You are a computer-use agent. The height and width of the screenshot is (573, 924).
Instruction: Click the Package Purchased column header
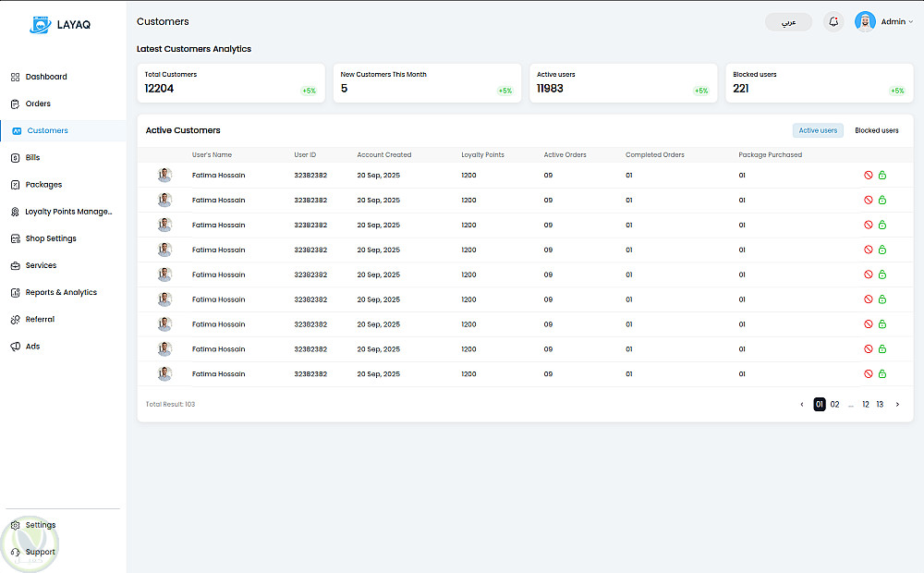click(771, 155)
